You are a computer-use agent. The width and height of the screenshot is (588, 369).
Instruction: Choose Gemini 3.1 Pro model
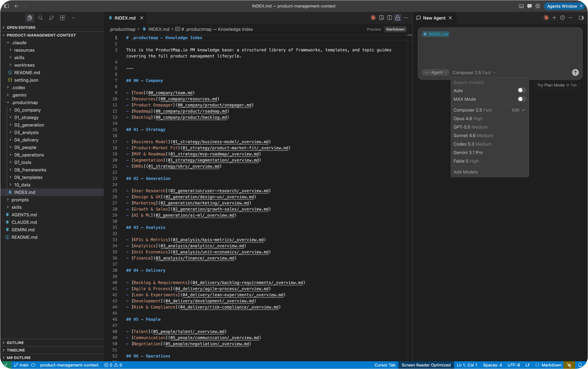489,152
